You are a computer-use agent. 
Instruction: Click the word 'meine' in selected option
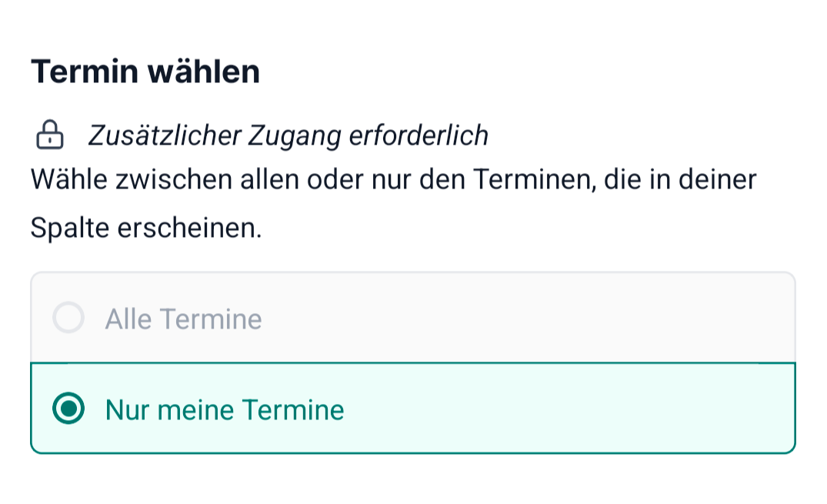pos(195,409)
